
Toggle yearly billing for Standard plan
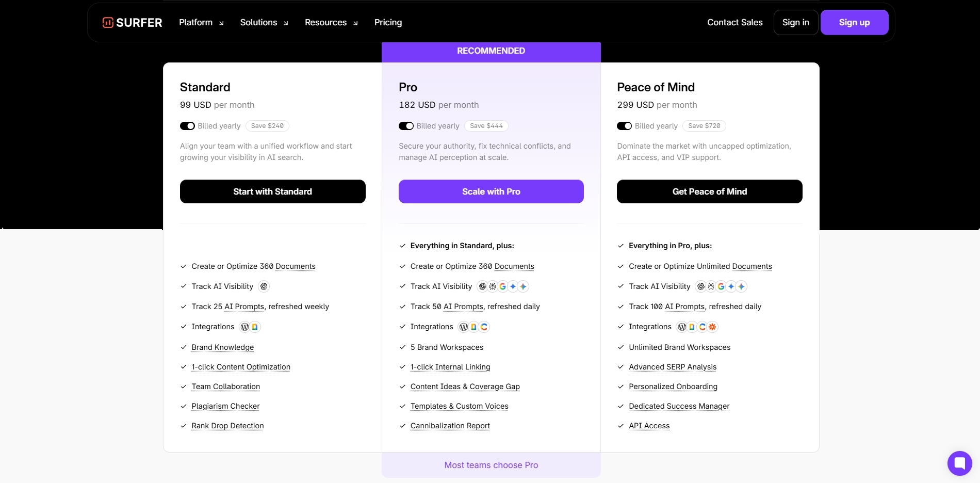coord(187,126)
